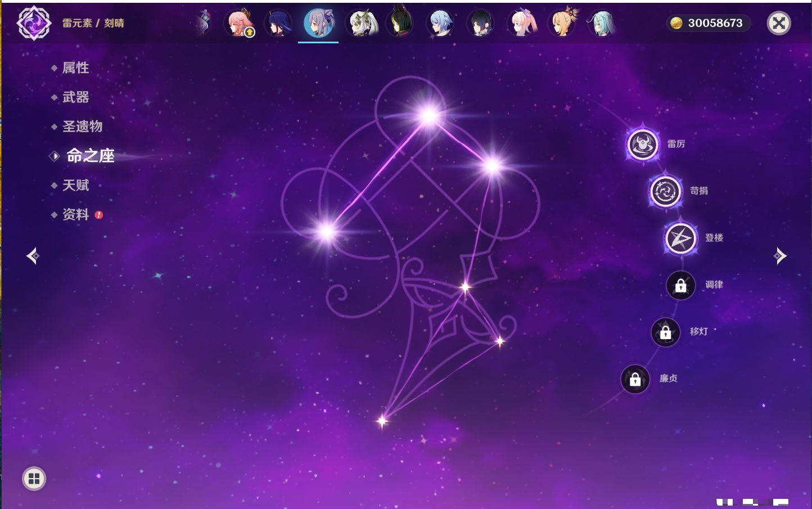Click the highlighted Keqing avatar
Viewport: 812px width, 509px height.
pos(318,23)
